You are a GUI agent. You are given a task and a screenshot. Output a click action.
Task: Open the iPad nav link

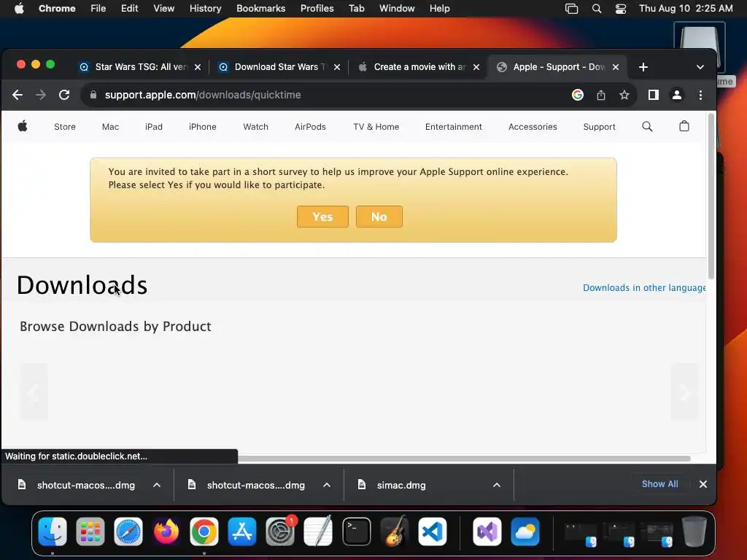point(154,127)
